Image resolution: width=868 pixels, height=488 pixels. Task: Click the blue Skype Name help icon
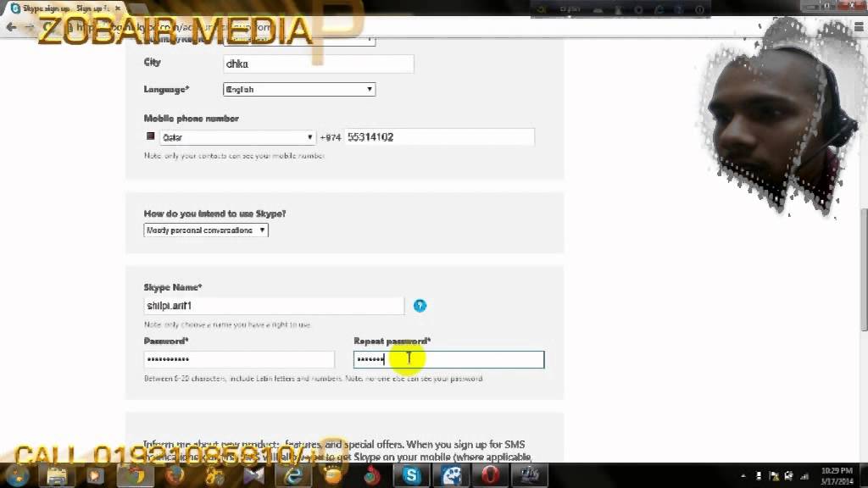pos(420,305)
